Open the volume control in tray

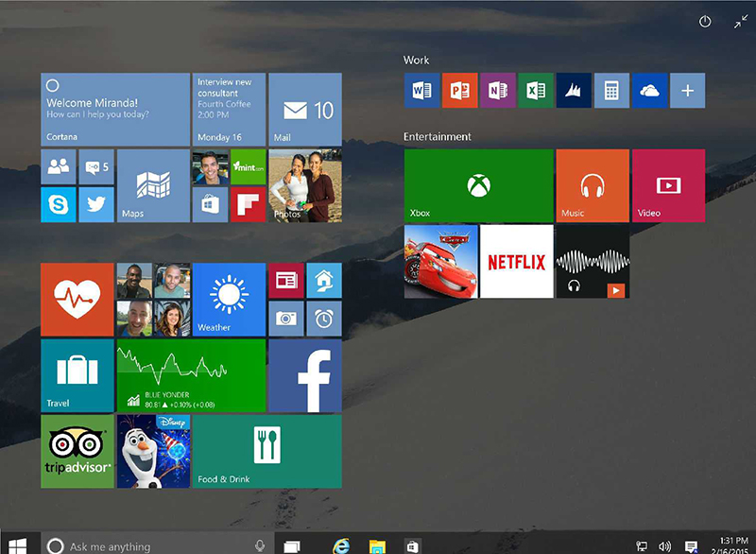[665, 545]
